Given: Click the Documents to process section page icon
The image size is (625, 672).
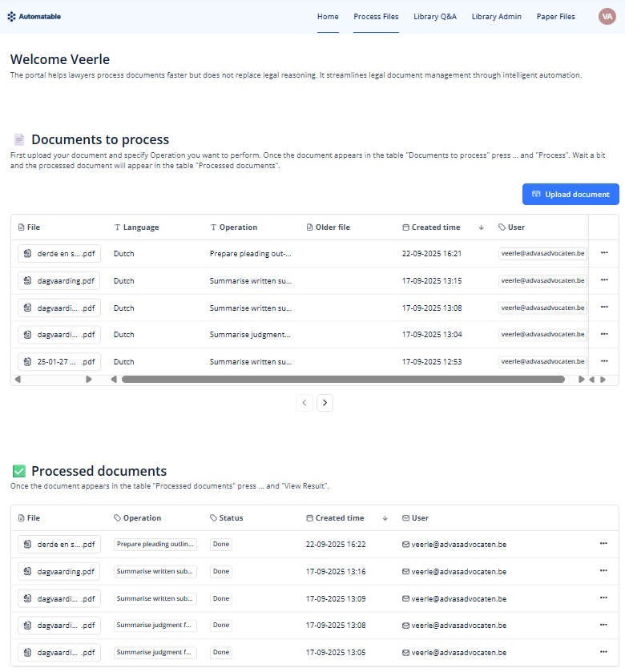Looking at the screenshot, I should point(19,139).
